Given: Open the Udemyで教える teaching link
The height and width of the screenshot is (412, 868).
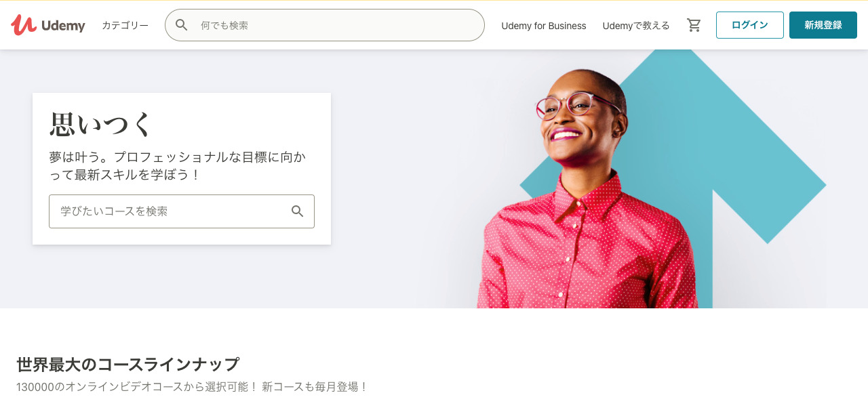Looking at the screenshot, I should [x=636, y=26].
